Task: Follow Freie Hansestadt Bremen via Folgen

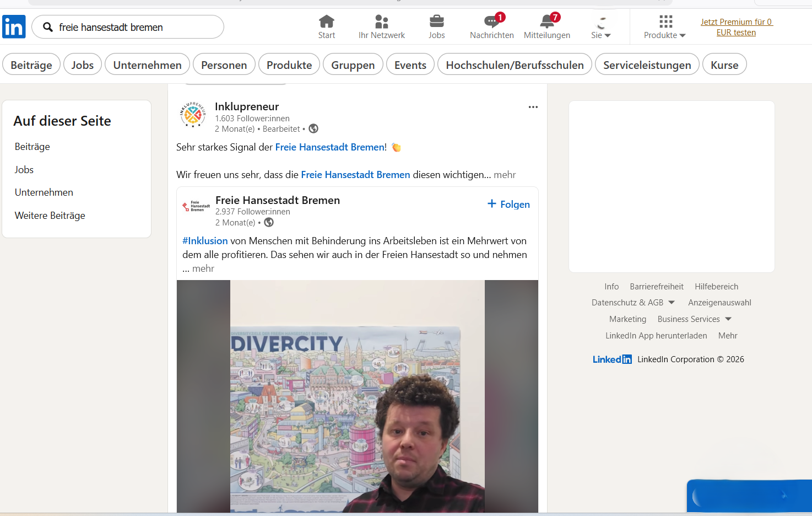Action: (x=508, y=204)
